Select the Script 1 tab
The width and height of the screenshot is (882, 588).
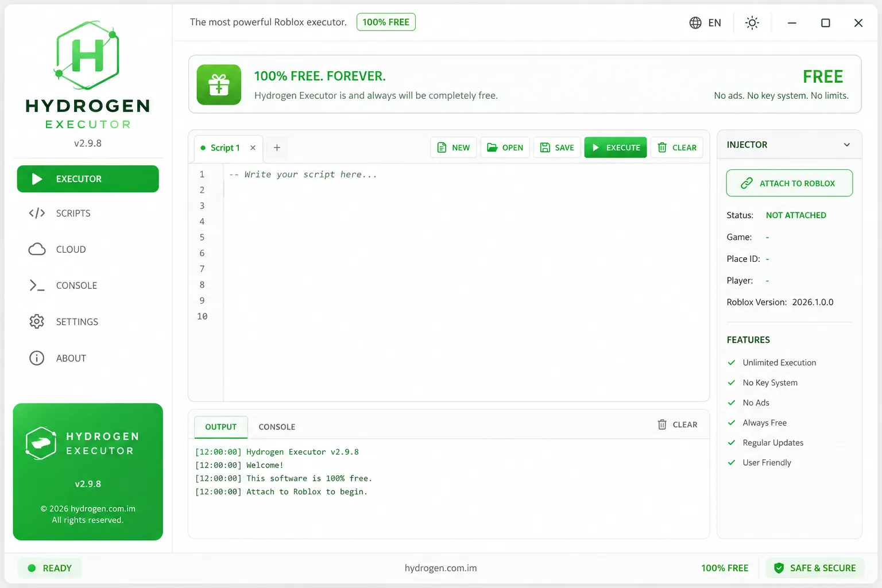(225, 148)
